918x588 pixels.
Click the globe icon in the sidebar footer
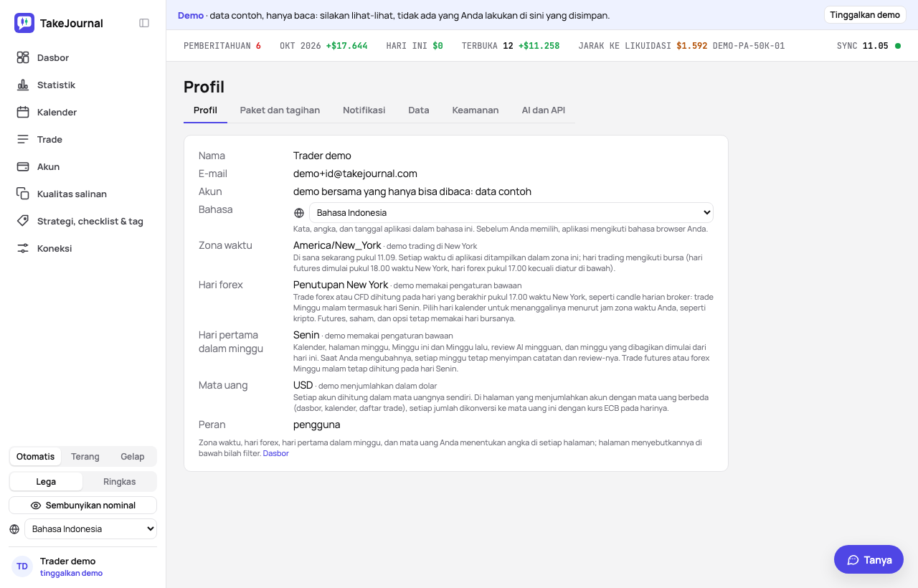point(14,529)
